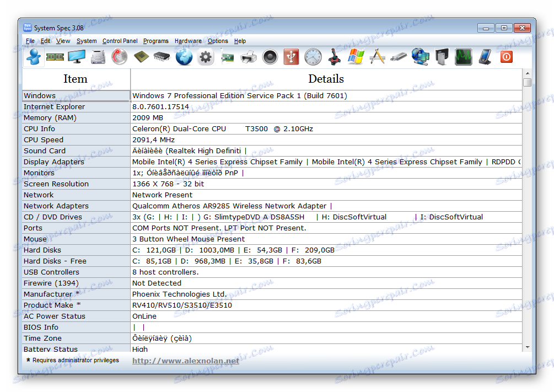Open the clock time icon

point(313,57)
